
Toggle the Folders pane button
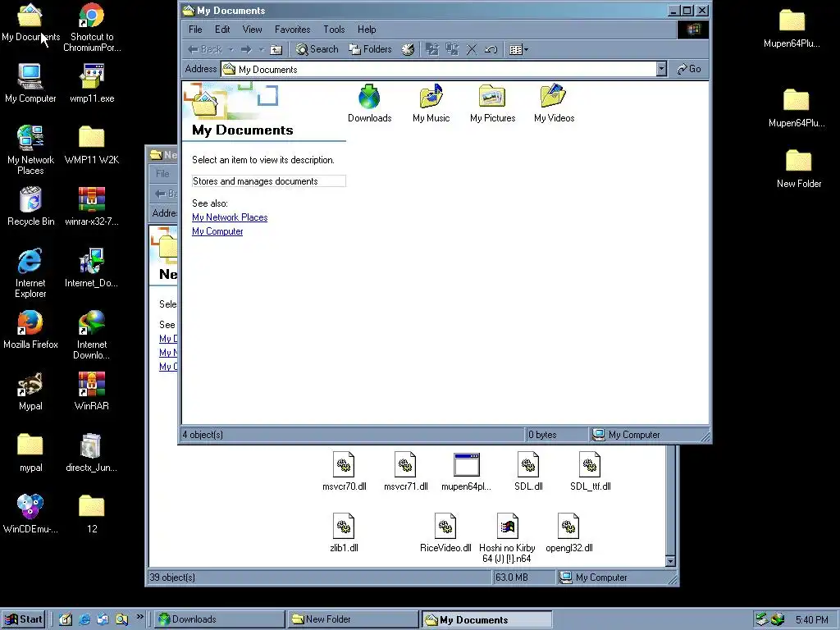pos(370,49)
